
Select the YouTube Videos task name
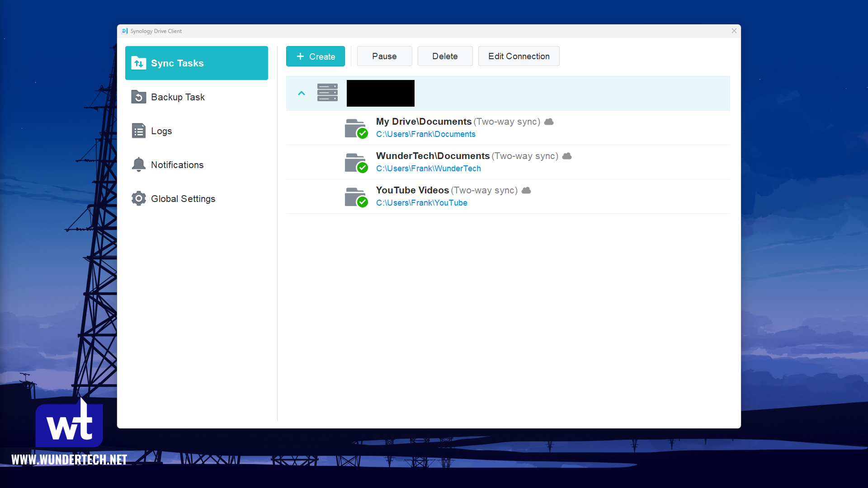(412, 190)
